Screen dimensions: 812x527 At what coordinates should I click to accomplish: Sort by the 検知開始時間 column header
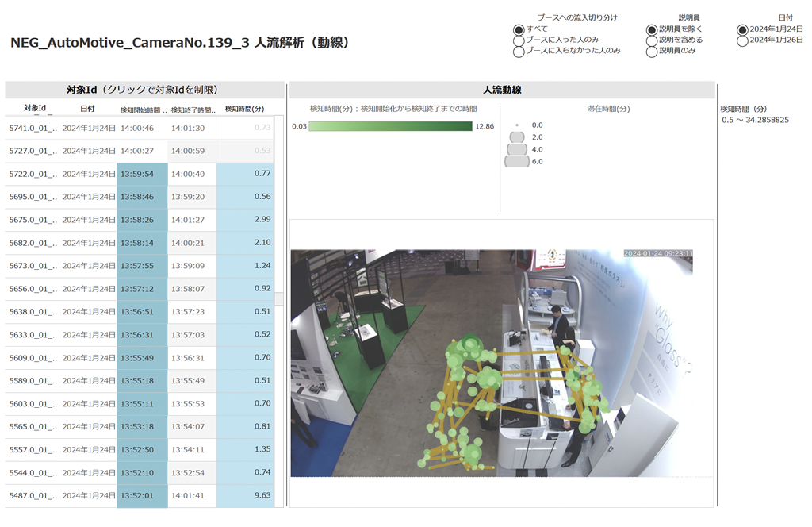click(143, 110)
